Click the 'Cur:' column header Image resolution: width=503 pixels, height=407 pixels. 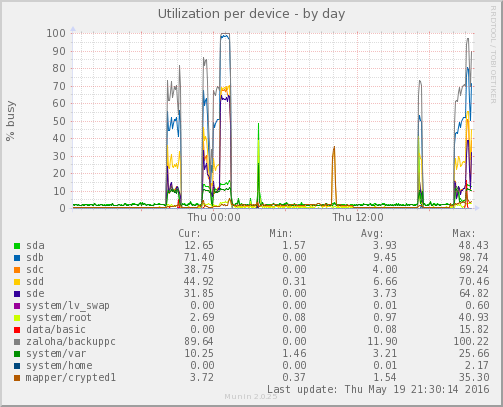click(190, 233)
